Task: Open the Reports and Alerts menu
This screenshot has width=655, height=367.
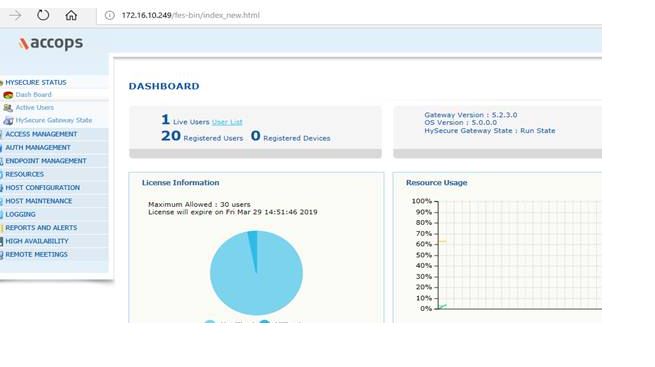Action: click(41, 228)
